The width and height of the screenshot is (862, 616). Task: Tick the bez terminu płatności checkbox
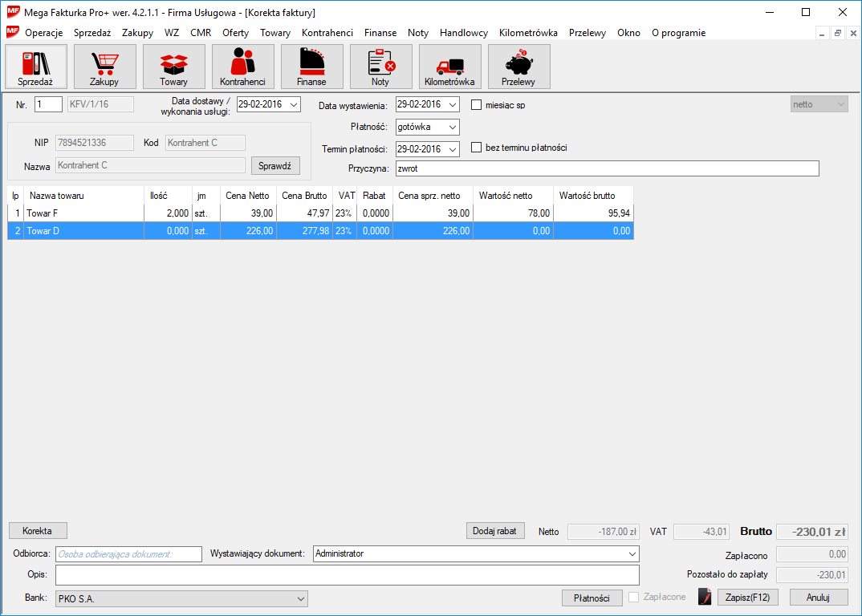pos(476,148)
